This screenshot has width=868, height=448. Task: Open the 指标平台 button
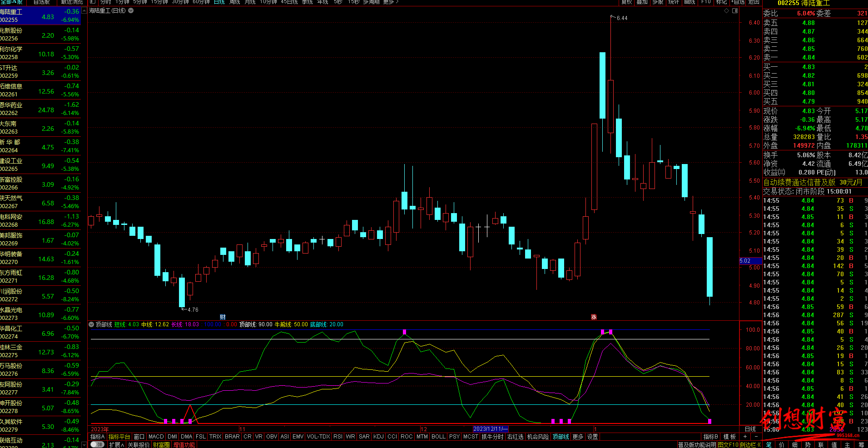(119, 437)
